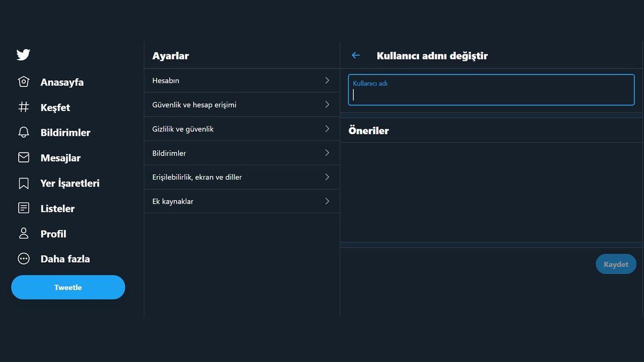Click the Öneriler section heading

tap(369, 130)
